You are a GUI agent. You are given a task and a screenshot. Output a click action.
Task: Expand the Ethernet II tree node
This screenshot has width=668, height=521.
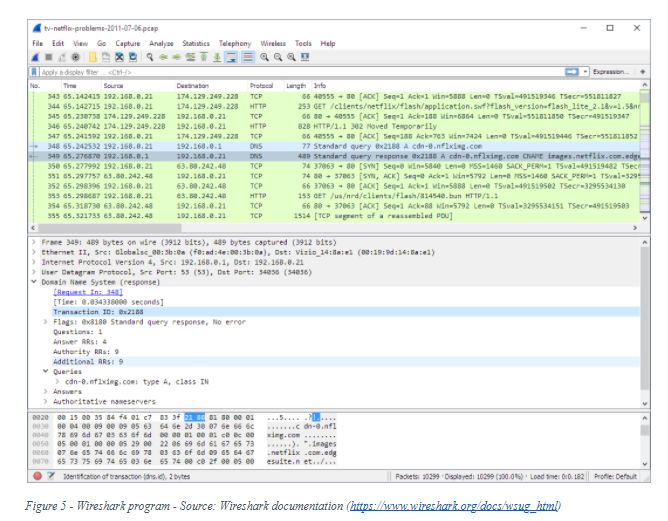tap(34, 252)
